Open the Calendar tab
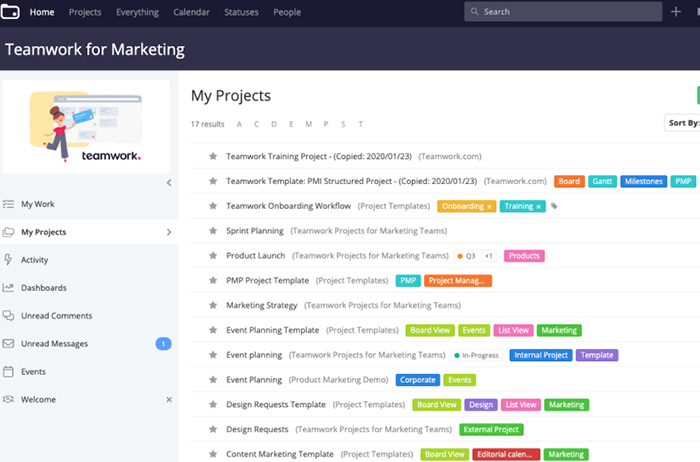Screen dimensions: 700x462 point(192,12)
